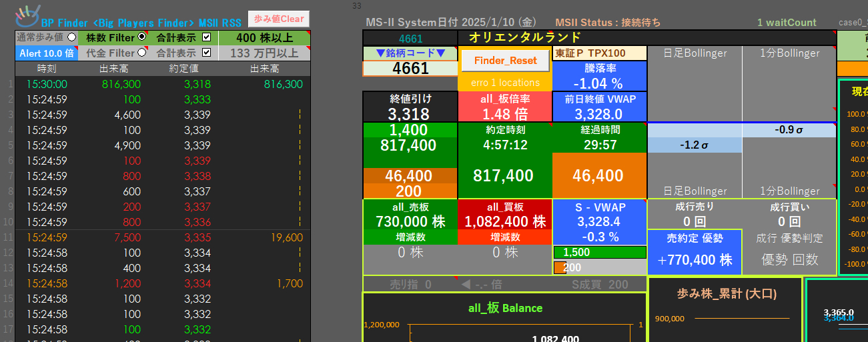Select the orange 3,335 price cell

coord(198,237)
